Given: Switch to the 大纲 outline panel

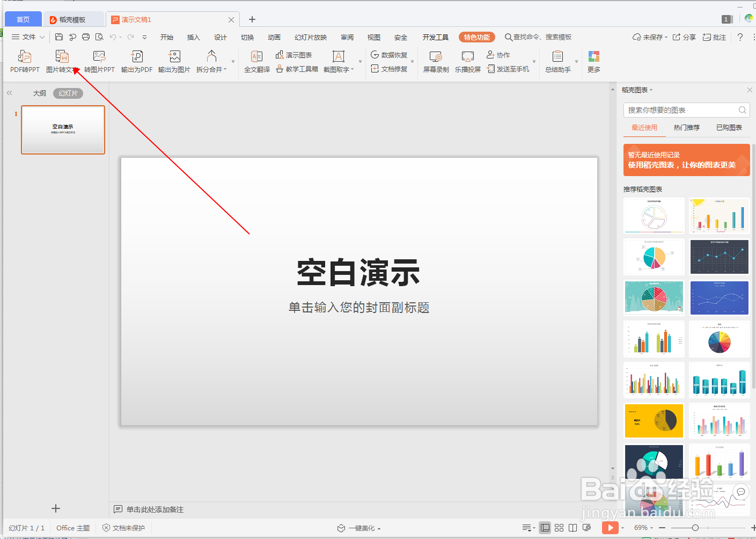Looking at the screenshot, I should coord(39,93).
